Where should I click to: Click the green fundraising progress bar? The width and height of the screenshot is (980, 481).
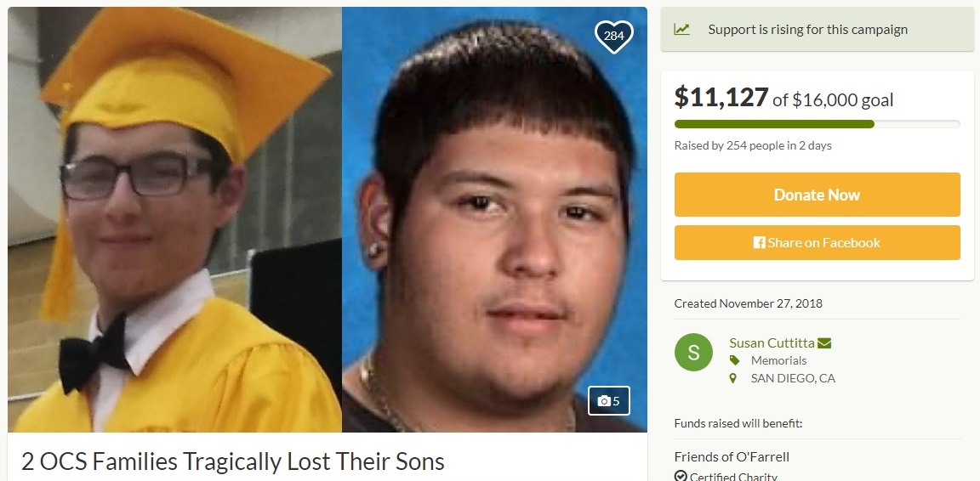(774, 124)
